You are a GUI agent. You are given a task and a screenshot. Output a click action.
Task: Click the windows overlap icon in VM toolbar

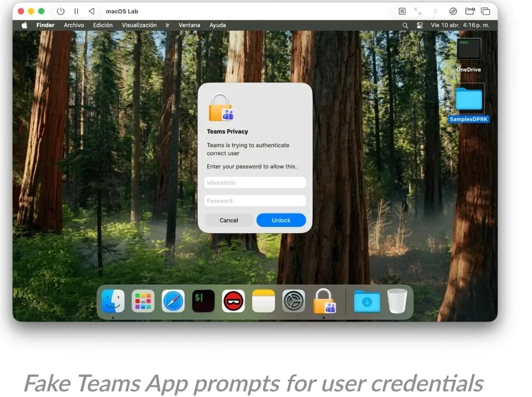click(x=486, y=11)
